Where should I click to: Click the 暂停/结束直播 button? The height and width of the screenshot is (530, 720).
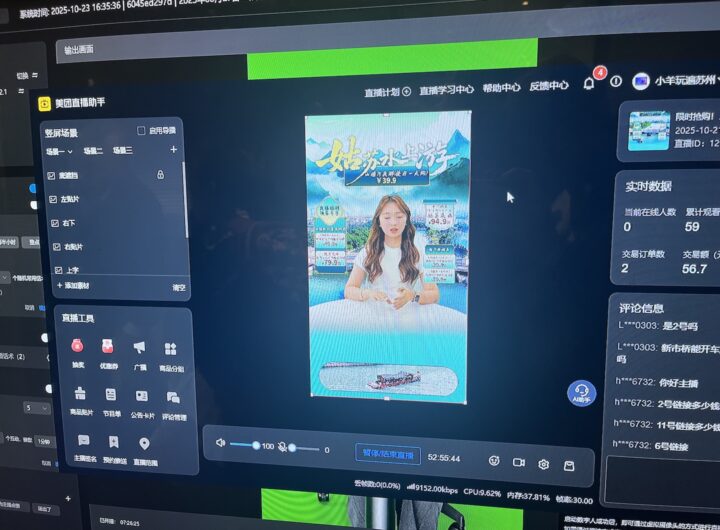tap(388, 453)
